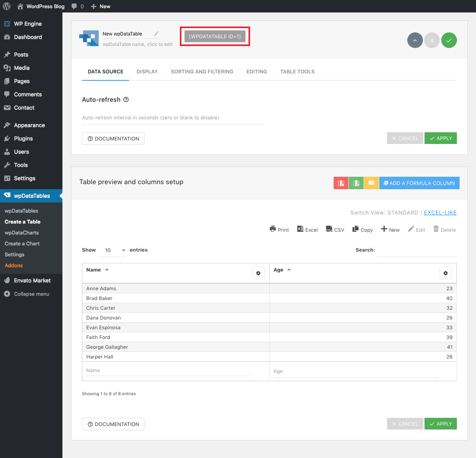Switch to the Editing tab

pyautogui.click(x=257, y=72)
